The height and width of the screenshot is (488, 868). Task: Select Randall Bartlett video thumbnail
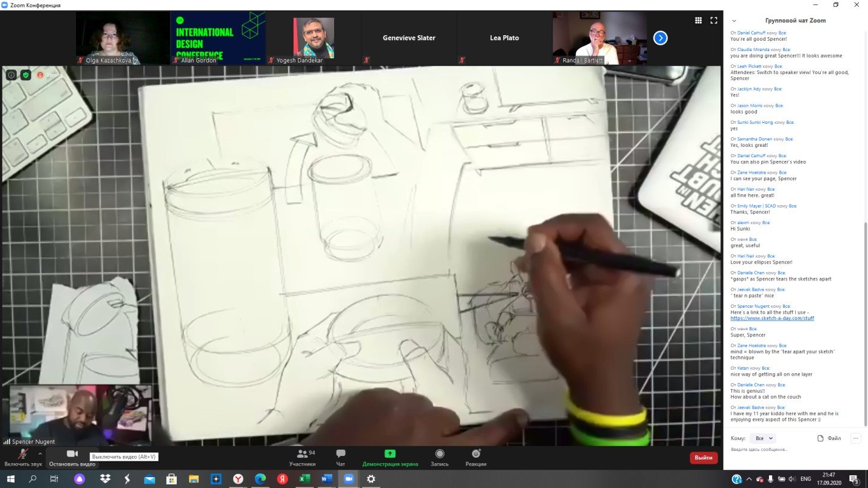click(x=600, y=38)
